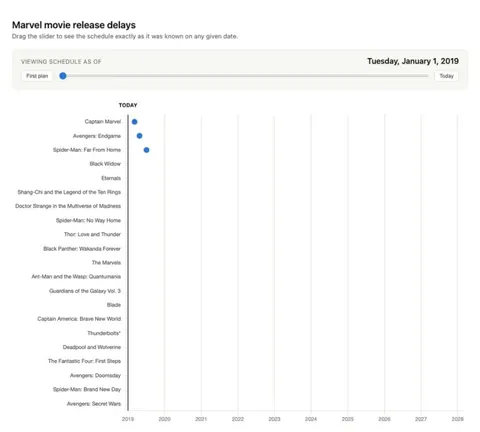
Task: Click Ant-Man and the Wasp: Quantumania label
Action: 76,277
